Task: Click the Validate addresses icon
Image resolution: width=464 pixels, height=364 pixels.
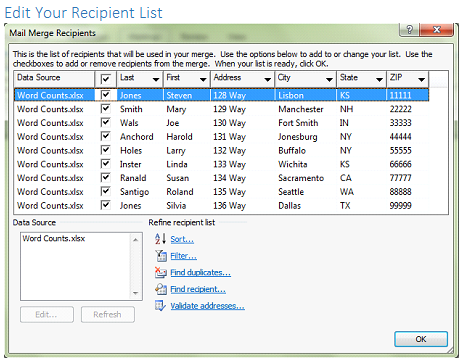Action: (x=160, y=306)
